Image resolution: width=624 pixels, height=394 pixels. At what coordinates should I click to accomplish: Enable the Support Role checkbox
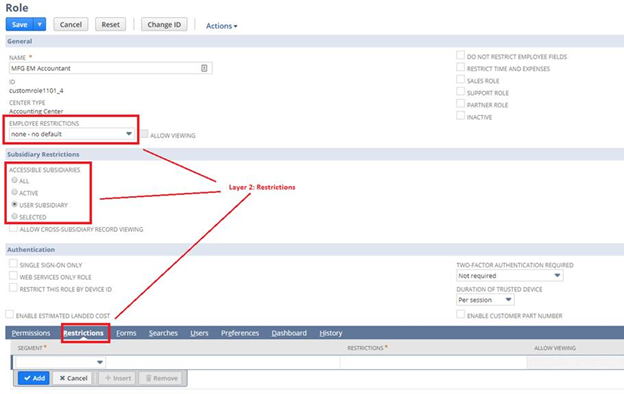coord(460,92)
